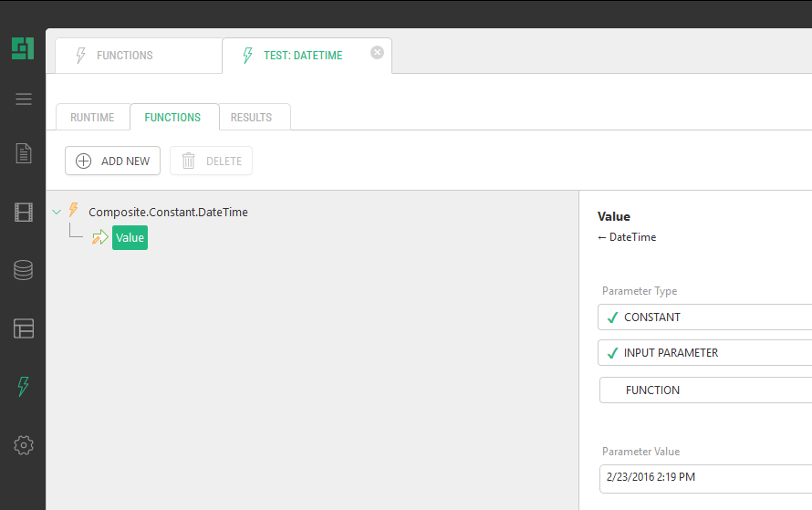Close the TEST: DATETIME tab
The height and width of the screenshot is (510, 812).
(377, 53)
